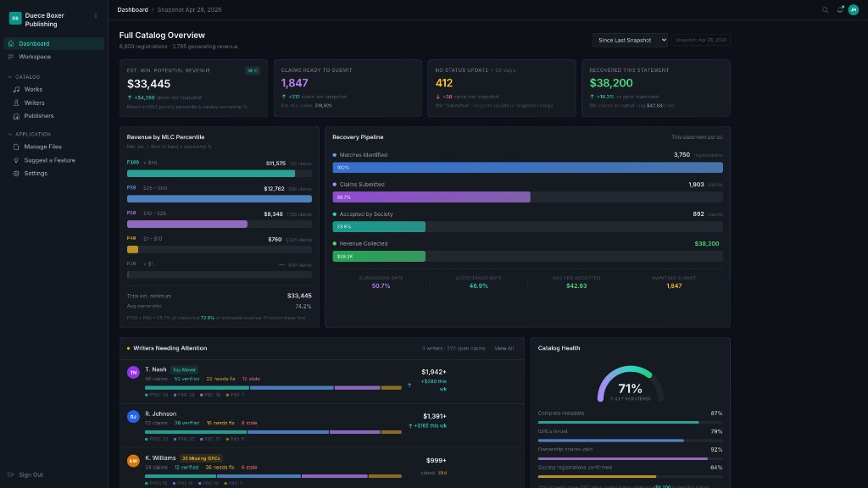This screenshot has height=488, width=868.
Task: Click Complete metadata 87% bar
Action: click(630, 423)
